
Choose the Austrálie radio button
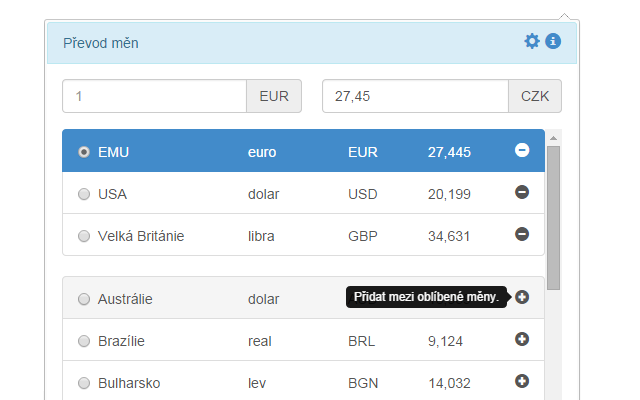pyautogui.click(x=84, y=299)
